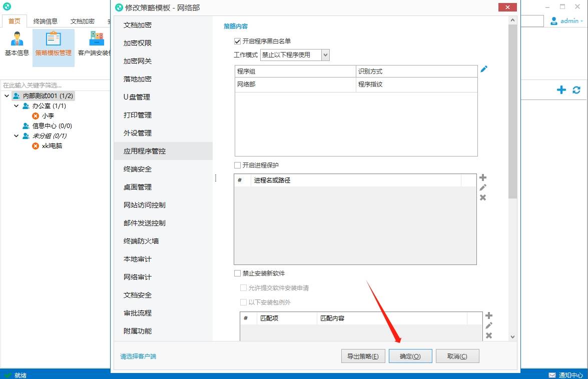Close the 修改策略模板 dialog
The width and height of the screenshot is (588, 379).
[507, 7]
